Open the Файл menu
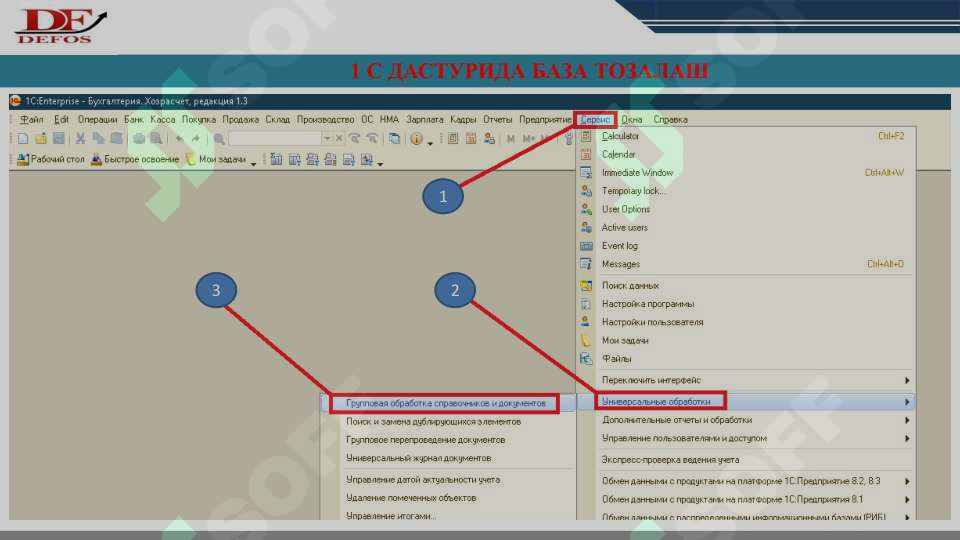960x540 pixels. [31, 119]
